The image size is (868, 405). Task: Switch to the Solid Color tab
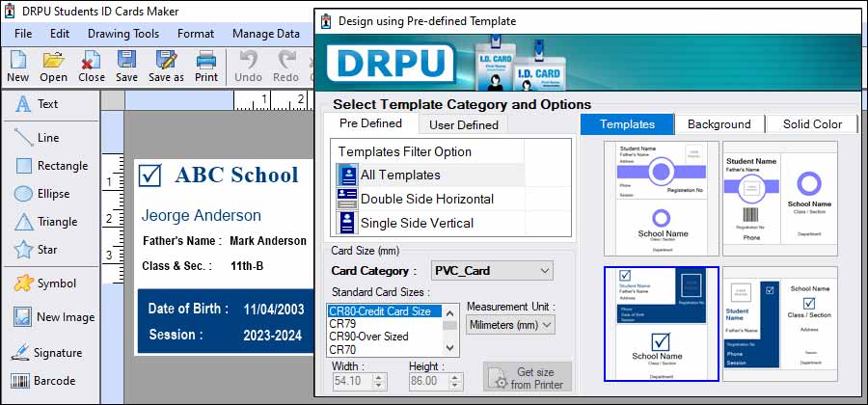[812, 124]
